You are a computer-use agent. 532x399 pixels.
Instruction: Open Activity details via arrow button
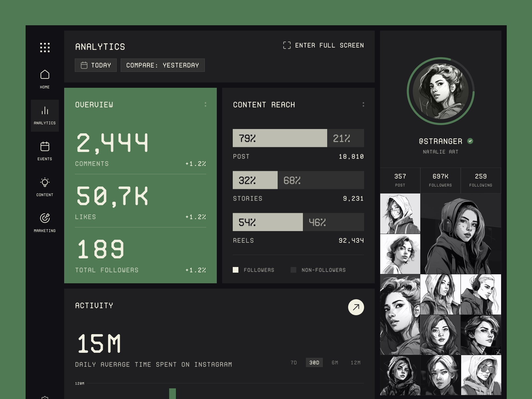pos(355,307)
